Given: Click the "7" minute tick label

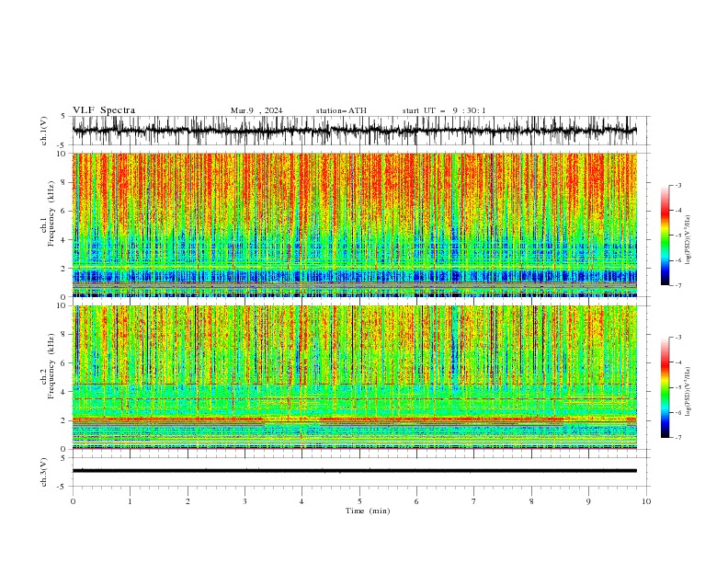Looking at the screenshot, I should (x=474, y=501).
